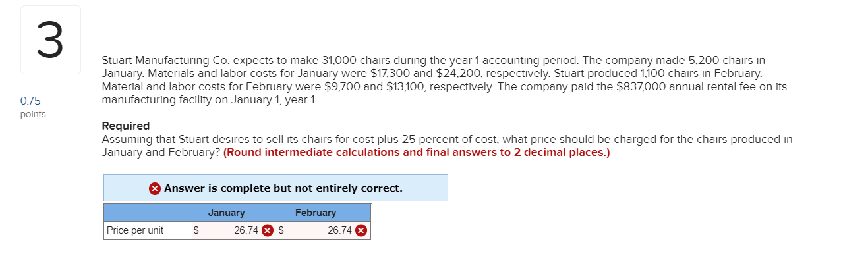Click the red rounding instructions text
This screenshot has width=868, height=266.
(417, 152)
